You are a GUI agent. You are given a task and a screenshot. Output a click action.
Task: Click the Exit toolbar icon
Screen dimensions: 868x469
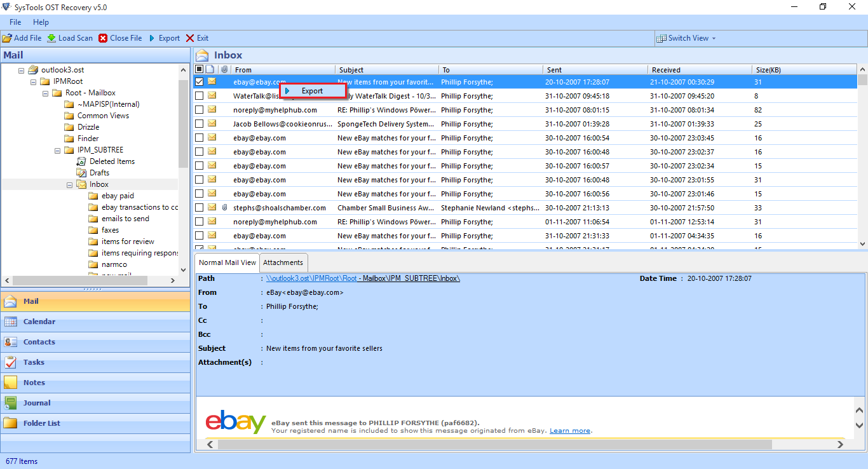pyautogui.click(x=190, y=38)
